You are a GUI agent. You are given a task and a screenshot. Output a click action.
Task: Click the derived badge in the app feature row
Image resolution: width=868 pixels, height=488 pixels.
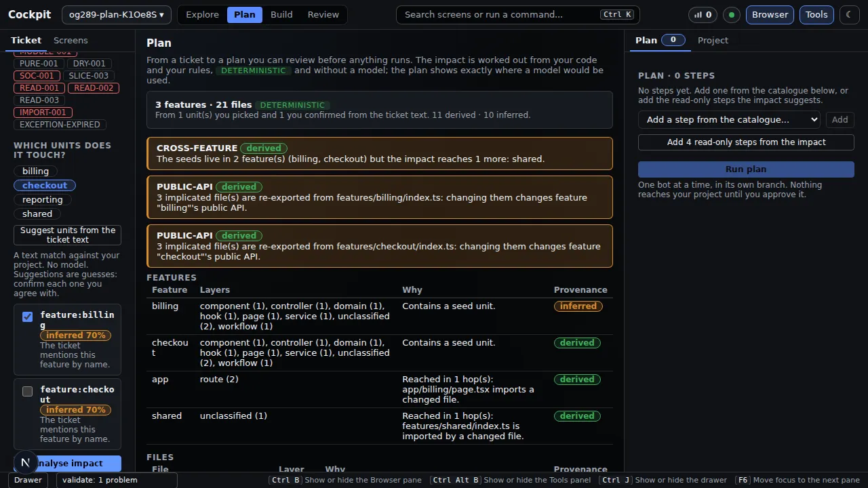(x=577, y=379)
